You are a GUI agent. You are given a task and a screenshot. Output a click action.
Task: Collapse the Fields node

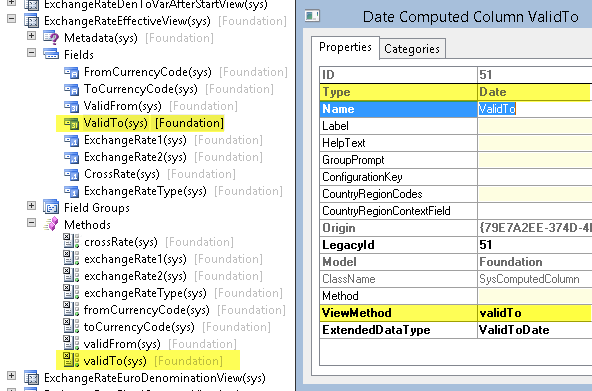(x=32, y=52)
